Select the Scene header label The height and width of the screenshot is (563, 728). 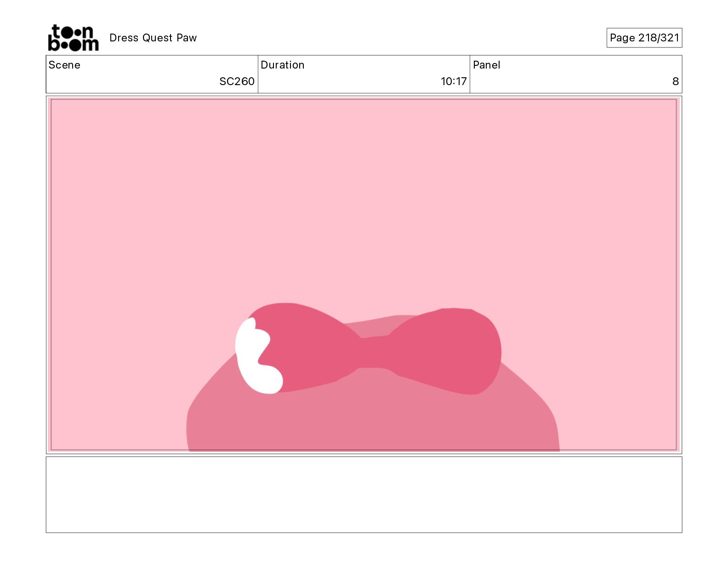coord(64,65)
